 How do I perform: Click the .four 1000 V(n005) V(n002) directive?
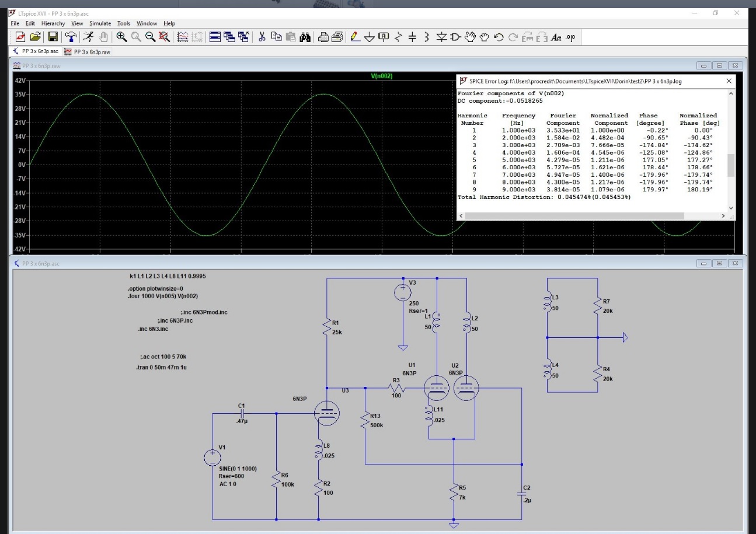click(x=164, y=296)
